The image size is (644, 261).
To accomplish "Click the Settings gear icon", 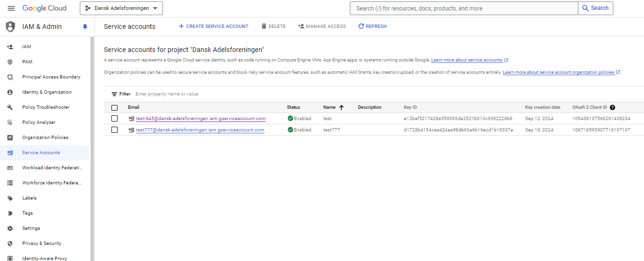I will click(10, 228).
